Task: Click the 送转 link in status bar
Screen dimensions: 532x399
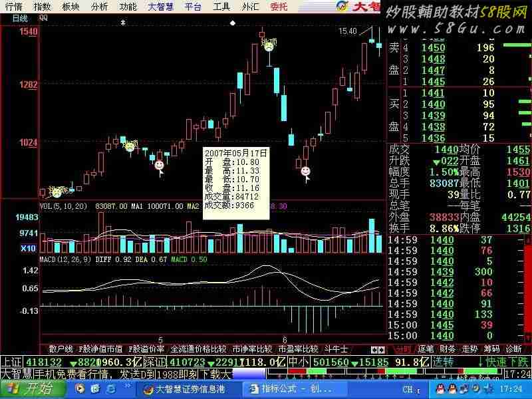Action: 443,362
